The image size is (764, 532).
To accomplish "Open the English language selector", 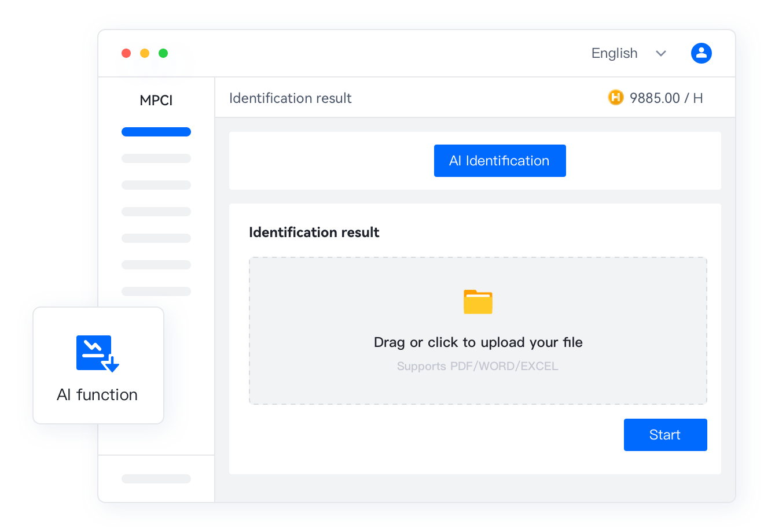I will (x=614, y=53).
